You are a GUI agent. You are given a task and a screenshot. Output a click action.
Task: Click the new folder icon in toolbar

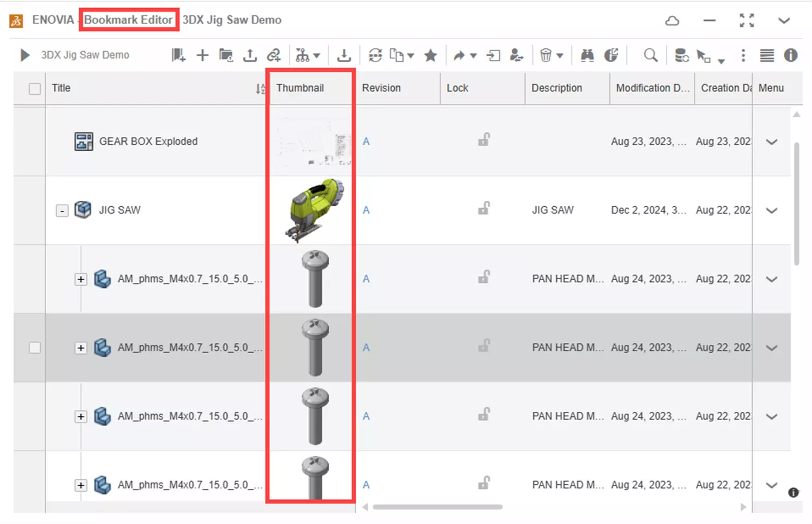point(226,55)
